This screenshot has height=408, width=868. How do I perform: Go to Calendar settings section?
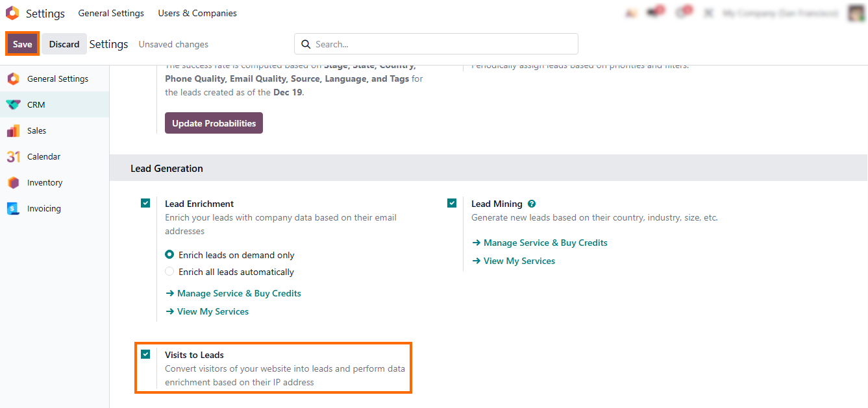click(x=43, y=156)
